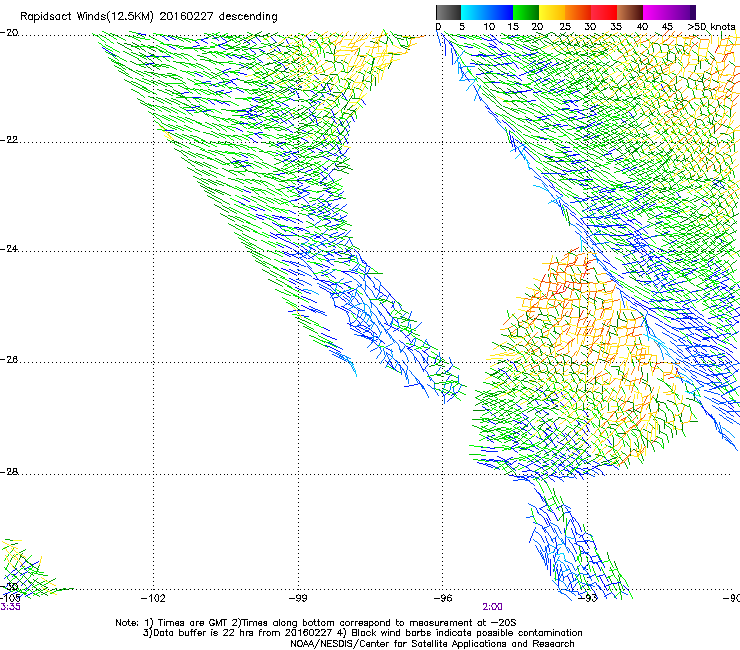Click the brown 35-40 knots legend segment

[x=630, y=12]
